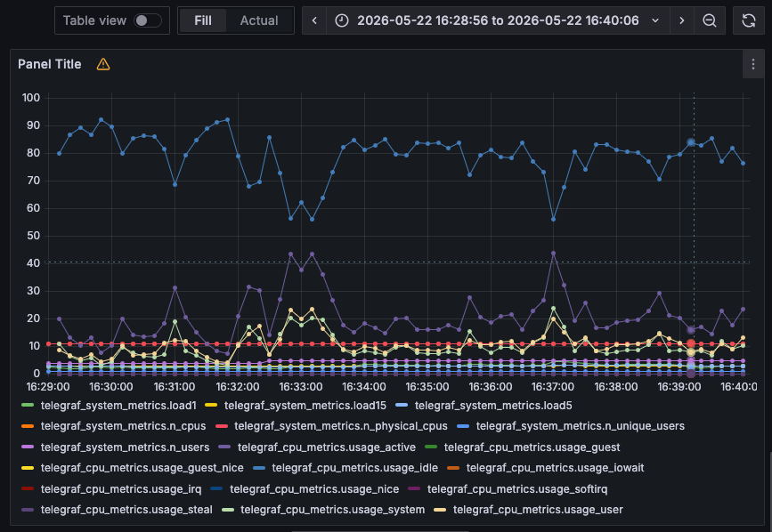Toggle usage_active series in the legend
The height and width of the screenshot is (532, 772).
[318, 447]
